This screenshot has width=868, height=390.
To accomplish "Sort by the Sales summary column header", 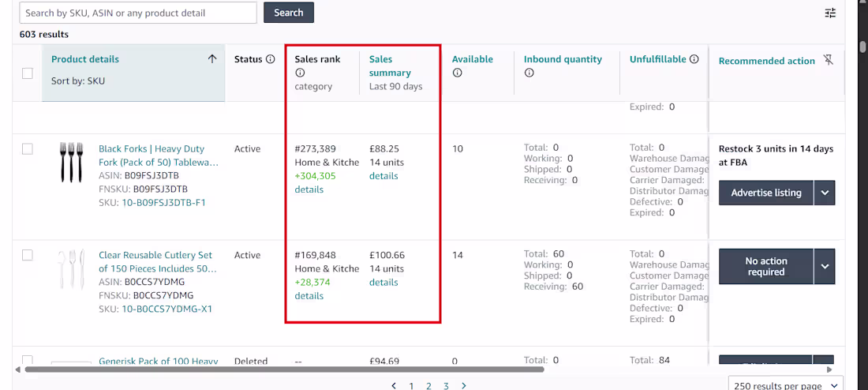I will pos(390,66).
